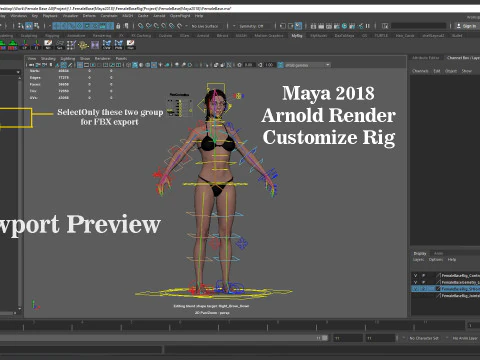This screenshot has width=480, height=360.
Task: Open the Deform menu
Action: click(89, 16)
